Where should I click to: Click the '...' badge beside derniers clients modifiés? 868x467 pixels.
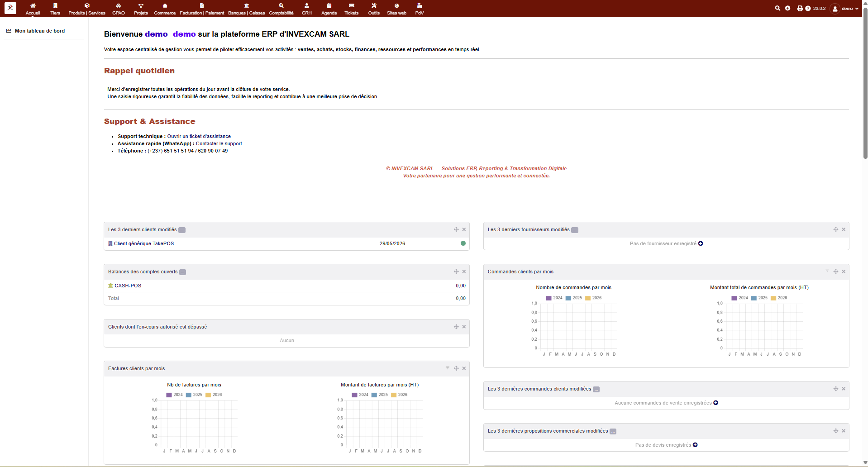182,230
